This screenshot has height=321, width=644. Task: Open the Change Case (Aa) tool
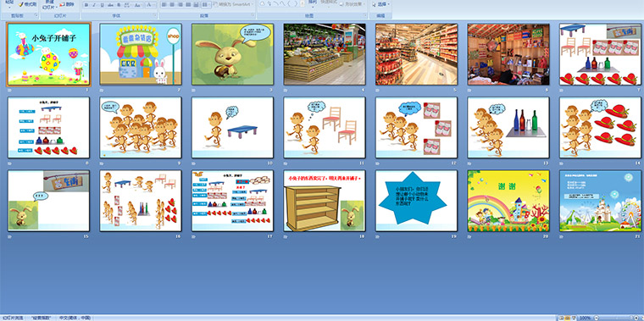(137, 5)
